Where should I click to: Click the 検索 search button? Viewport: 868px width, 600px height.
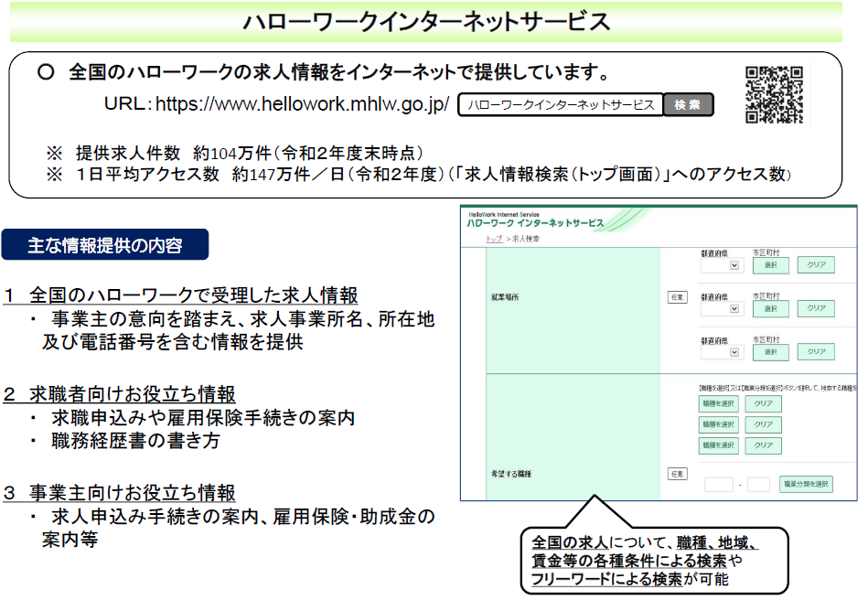688,104
